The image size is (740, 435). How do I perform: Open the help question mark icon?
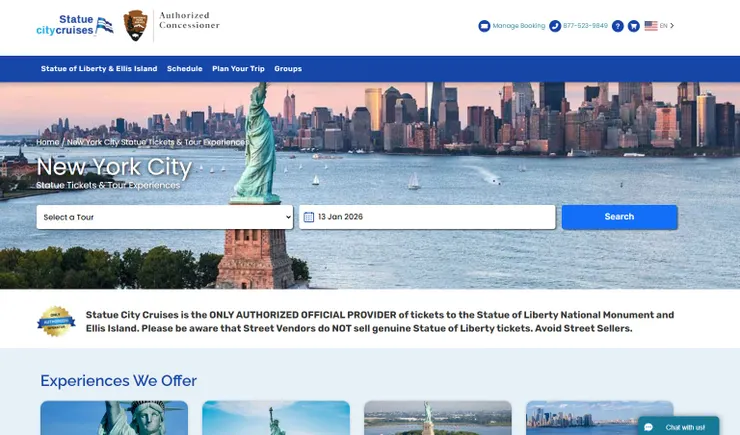pyautogui.click(x=618, y=26)
